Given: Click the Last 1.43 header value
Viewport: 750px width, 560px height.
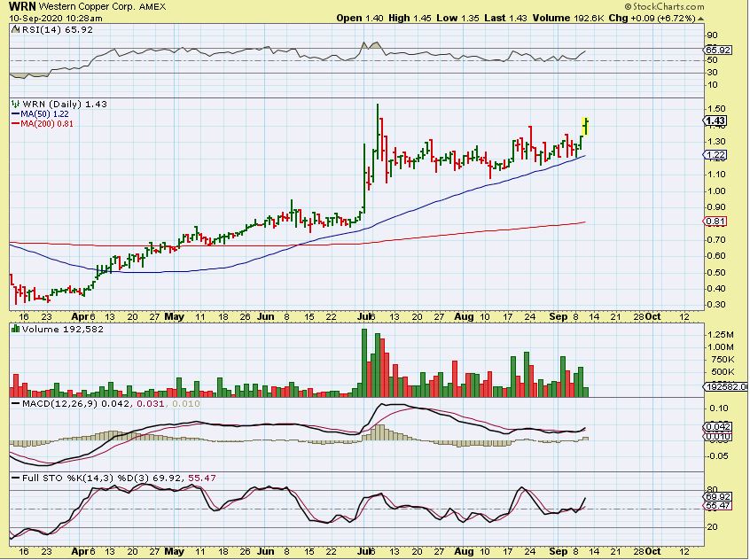Looking at the screenshot, I should pyautogui.click(x=505, y=19).
